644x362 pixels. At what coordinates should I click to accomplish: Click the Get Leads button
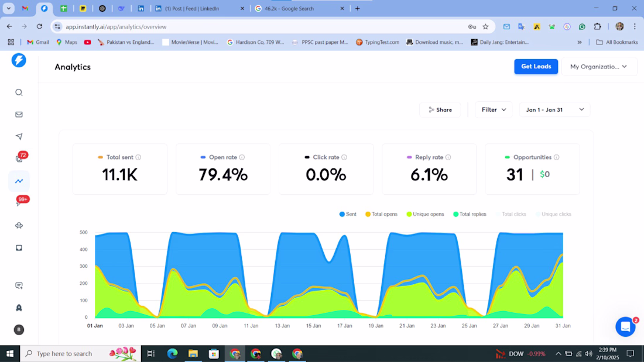pos(536,67)
